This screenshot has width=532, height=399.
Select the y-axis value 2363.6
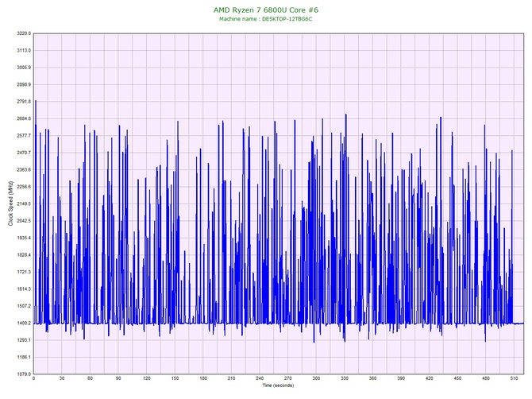[24, 169]
